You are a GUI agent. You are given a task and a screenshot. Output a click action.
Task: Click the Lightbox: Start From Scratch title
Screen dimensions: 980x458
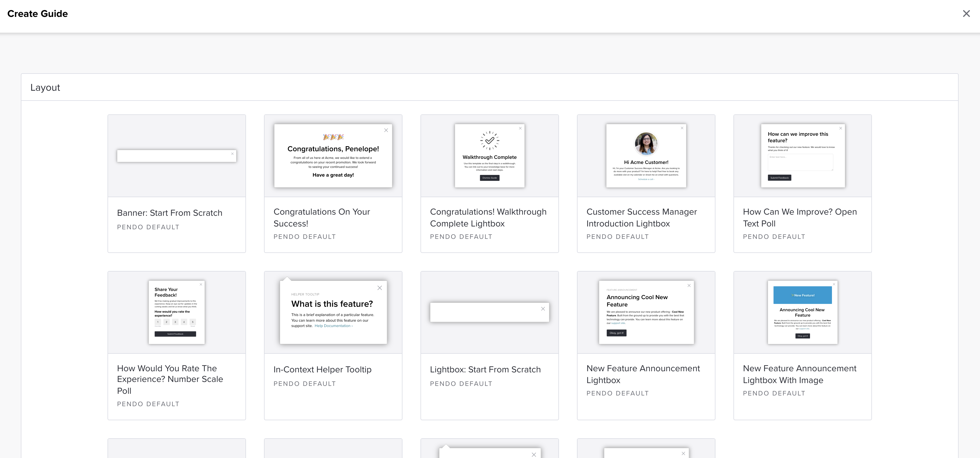click(485, 369)
